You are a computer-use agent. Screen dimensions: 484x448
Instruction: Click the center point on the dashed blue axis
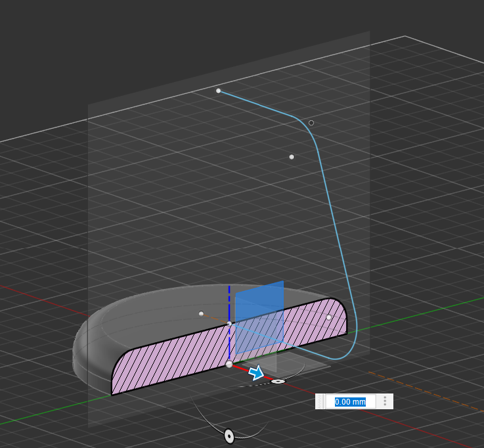point(229,323)
